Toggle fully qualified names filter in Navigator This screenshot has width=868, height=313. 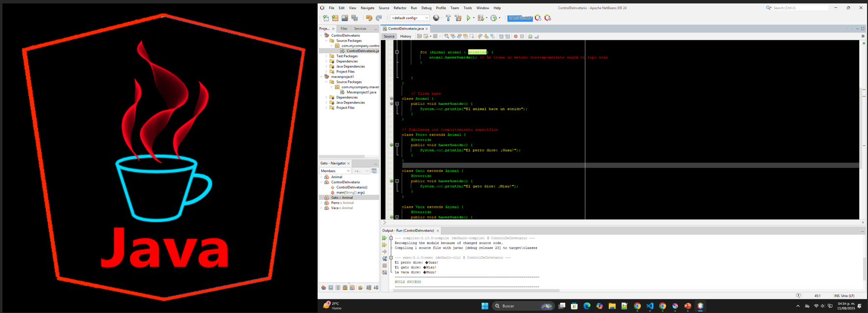[x=360, y=288]
